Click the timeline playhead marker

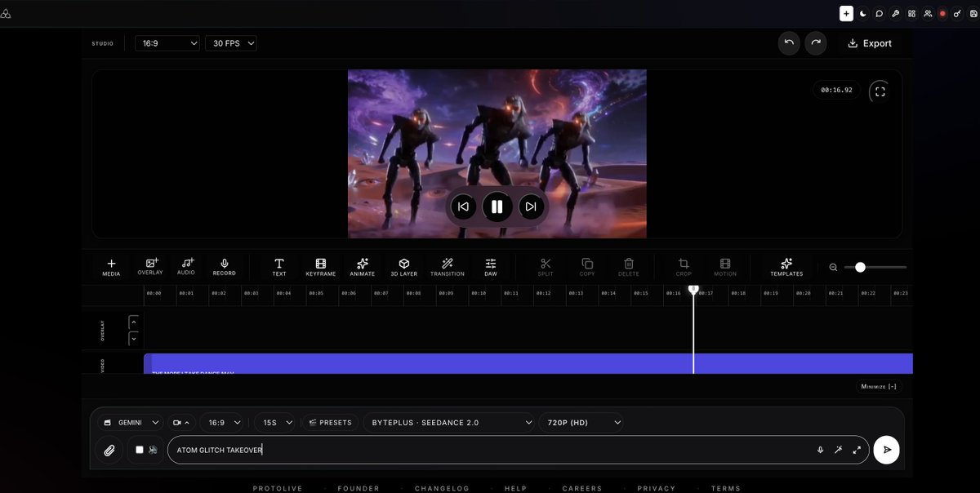click(693, 289)
